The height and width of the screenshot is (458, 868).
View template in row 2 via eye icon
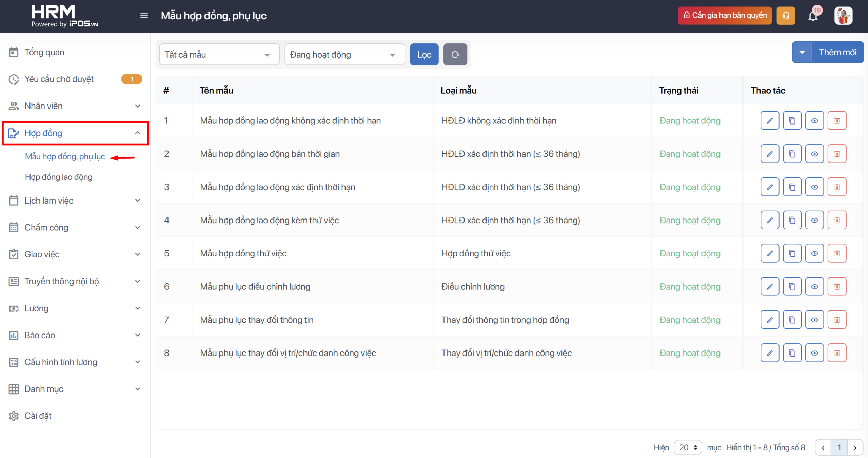pyautogui.click(x=814, y=154)
